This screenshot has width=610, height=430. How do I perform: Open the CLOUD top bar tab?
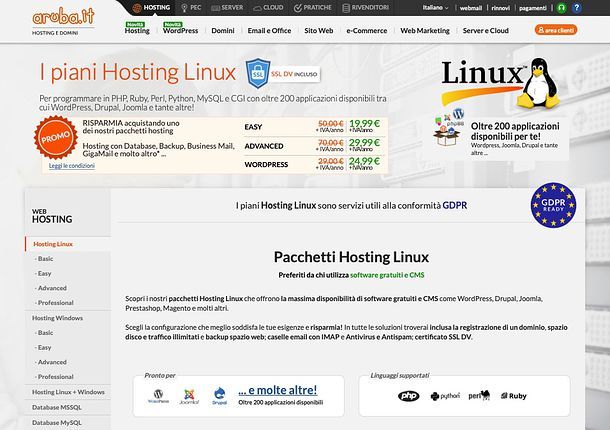[x=268, y=8]
